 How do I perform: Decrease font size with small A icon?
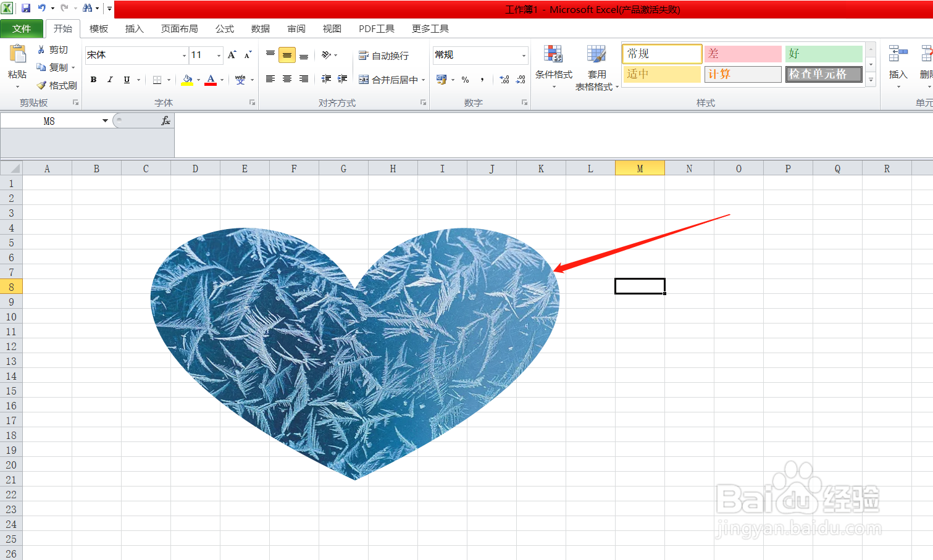(x=248, y=55)
